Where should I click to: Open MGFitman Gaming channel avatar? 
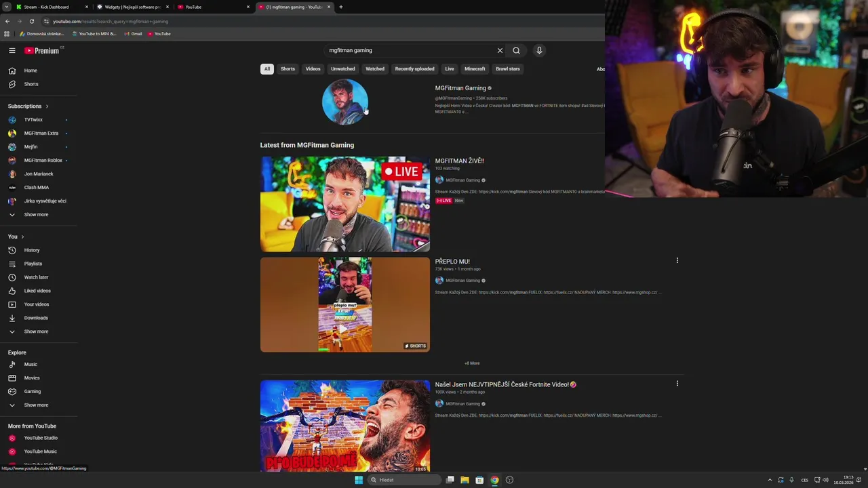click(x=345, y=102)
